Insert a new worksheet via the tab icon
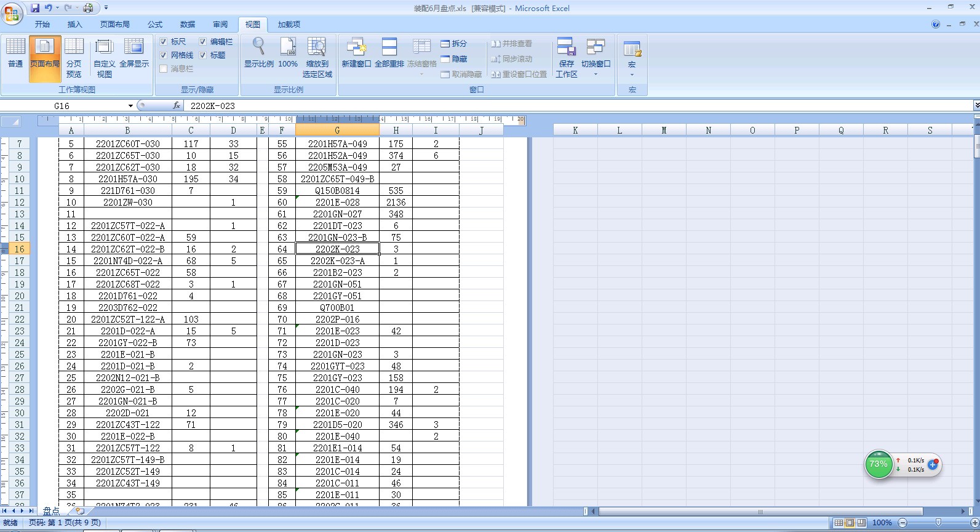The width and height of the screenshot is (980, 532). tap(79, 511)
